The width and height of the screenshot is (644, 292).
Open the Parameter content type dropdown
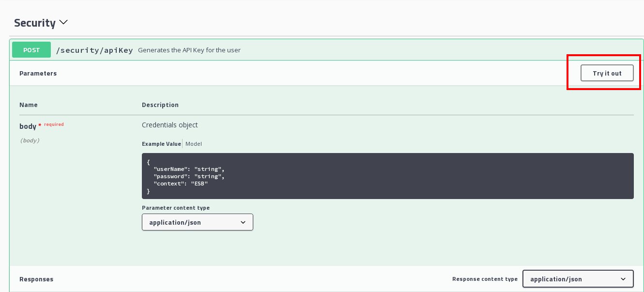pyautogui.click(x=194, y=222)
